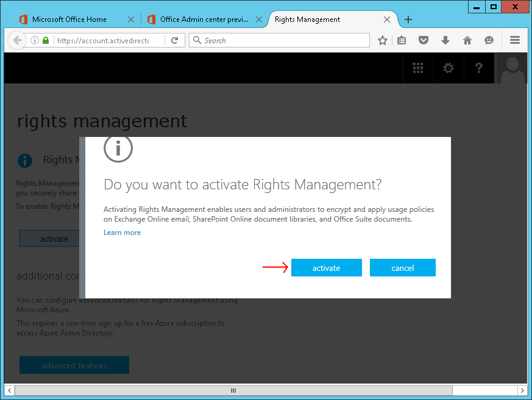Select the Rights Management tab
This screenshot has height=400, width=532.
pyautogui.click(x=307, y=19)
